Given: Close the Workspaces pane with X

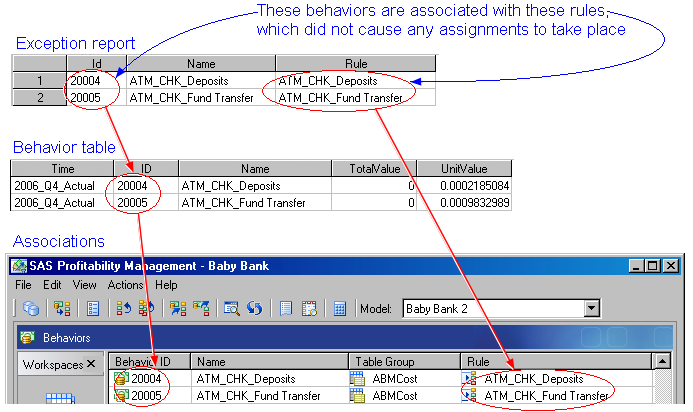Looking at the screenshot, I should (x=90, y=364).
